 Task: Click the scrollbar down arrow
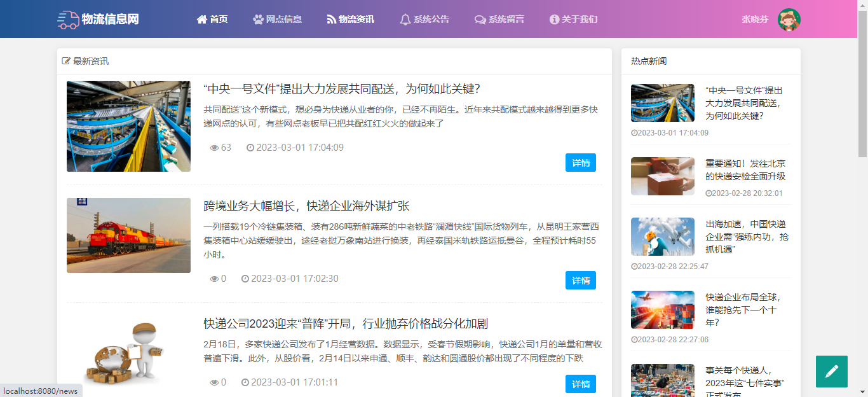tap(862, 392)
